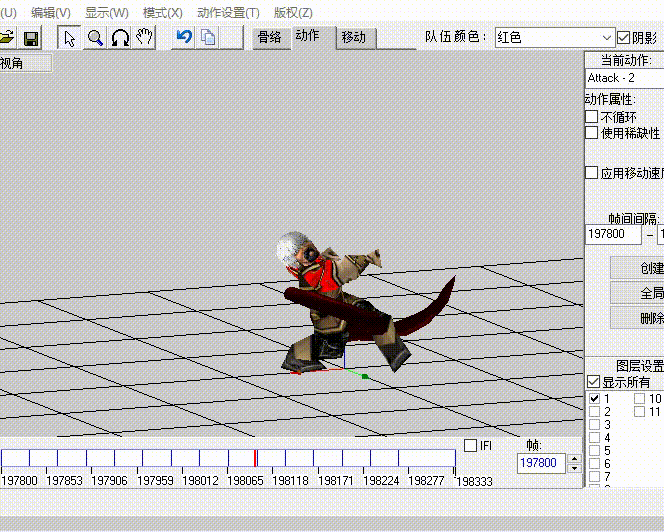Open the 队伍颜色 红色 dropdown
This screenshot has height=532, width=664.
(x=555, y=38)
